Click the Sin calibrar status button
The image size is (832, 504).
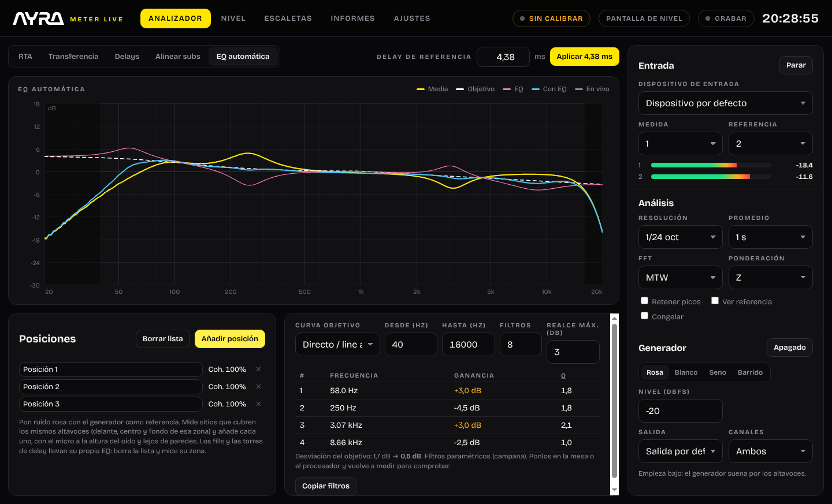(551, 18)
